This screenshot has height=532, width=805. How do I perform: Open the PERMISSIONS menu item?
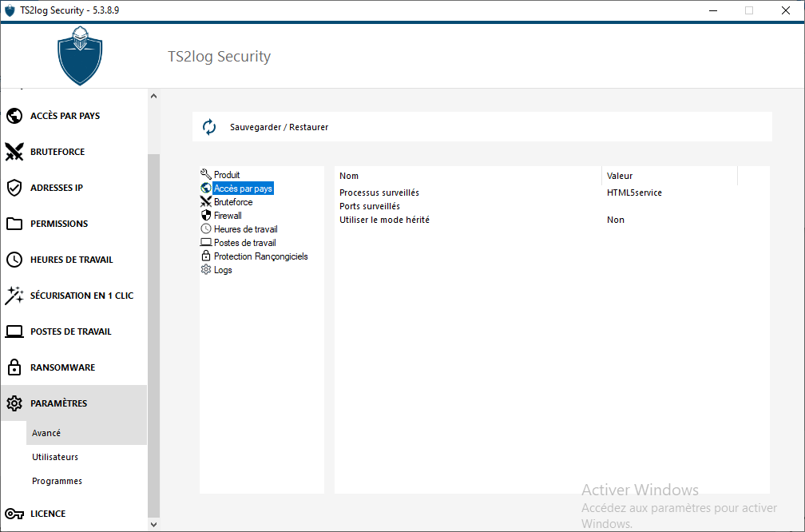coord(59,224)
